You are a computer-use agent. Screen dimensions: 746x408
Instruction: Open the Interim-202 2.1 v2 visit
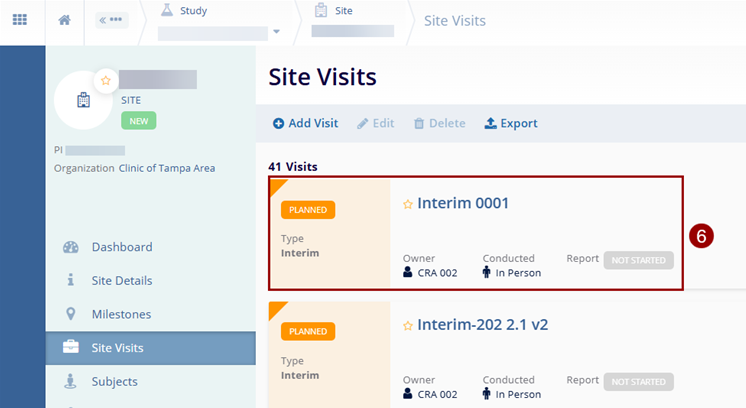coord(482,324)
